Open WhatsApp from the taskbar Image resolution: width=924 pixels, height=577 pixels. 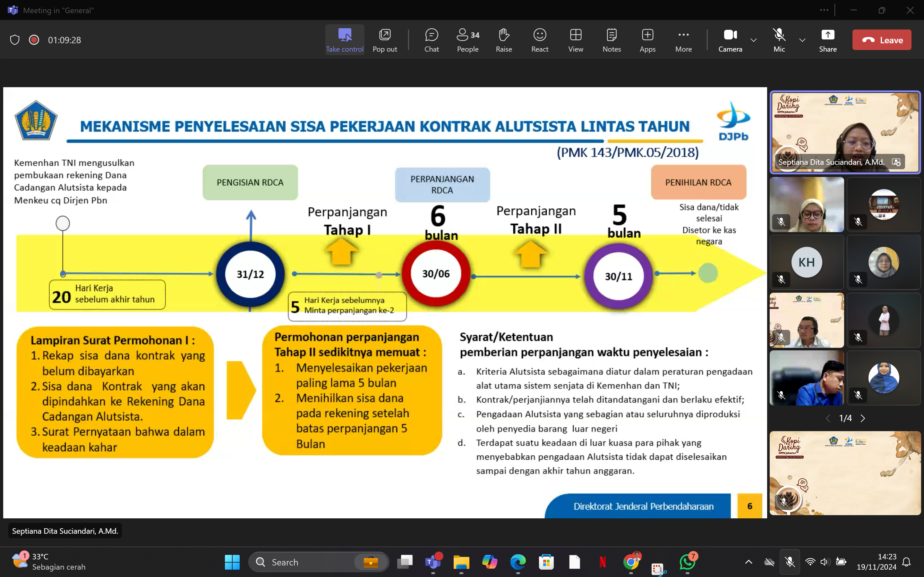pyautogui.click(x=687, y=562)
